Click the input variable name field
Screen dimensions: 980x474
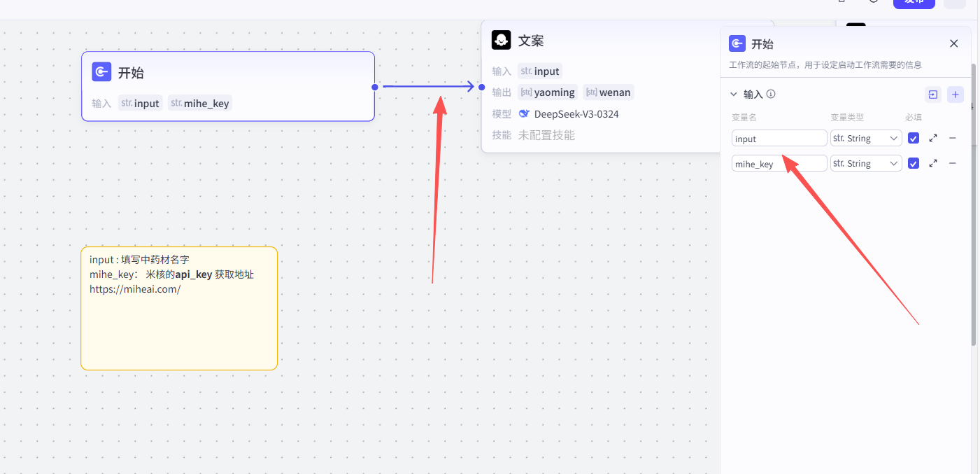tap(779, 139)
